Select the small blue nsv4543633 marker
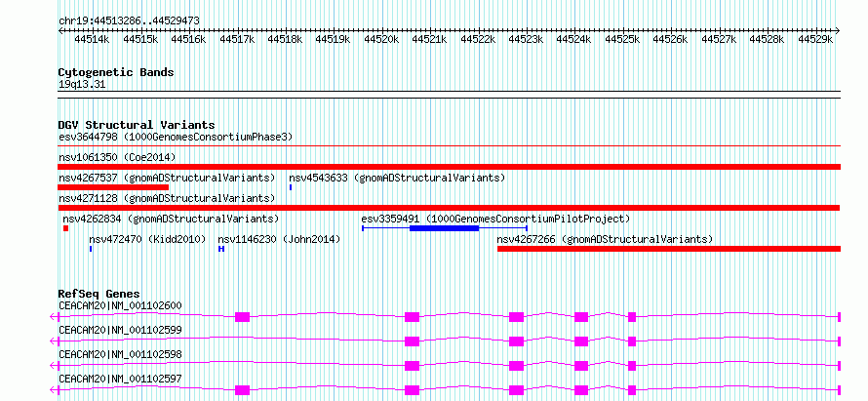 (x=291, y=187)
